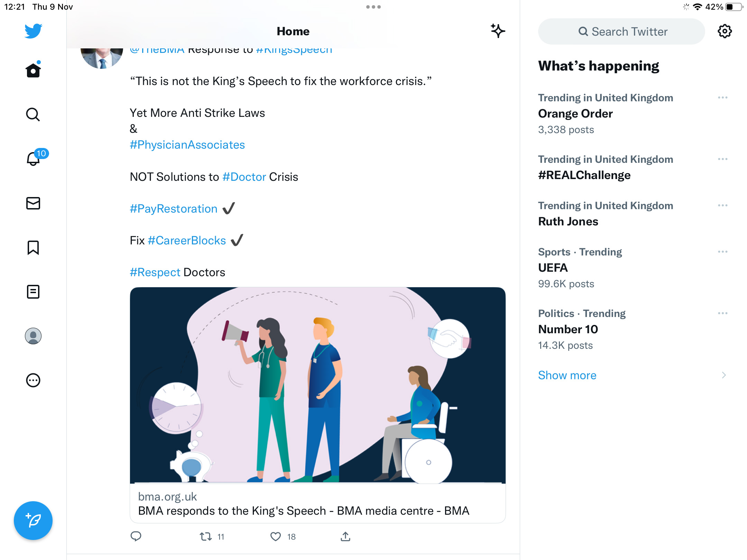Image resolution: width=747 pixels, height=560 pixels.
Task: Click the sparkle top tweets icon
Action: click(x=498, y=31)
